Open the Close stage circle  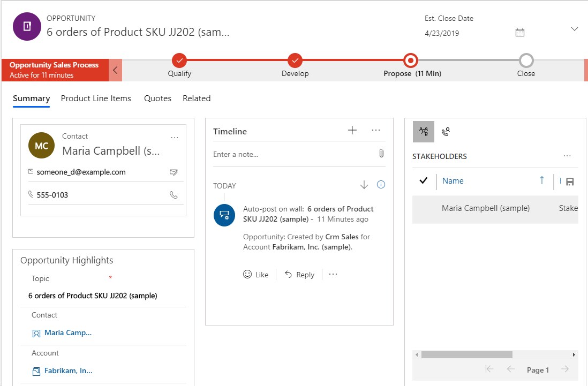coord(526,60)
